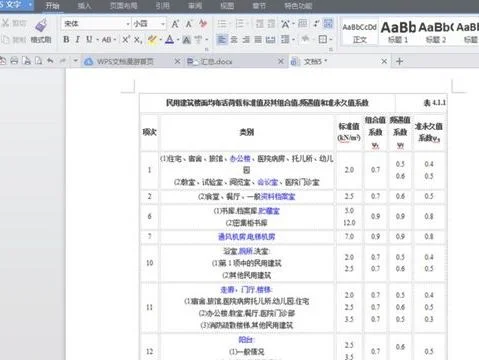Click the Redo arrow icon
This screenshot has height=360, width=479.
pos(62,61)
